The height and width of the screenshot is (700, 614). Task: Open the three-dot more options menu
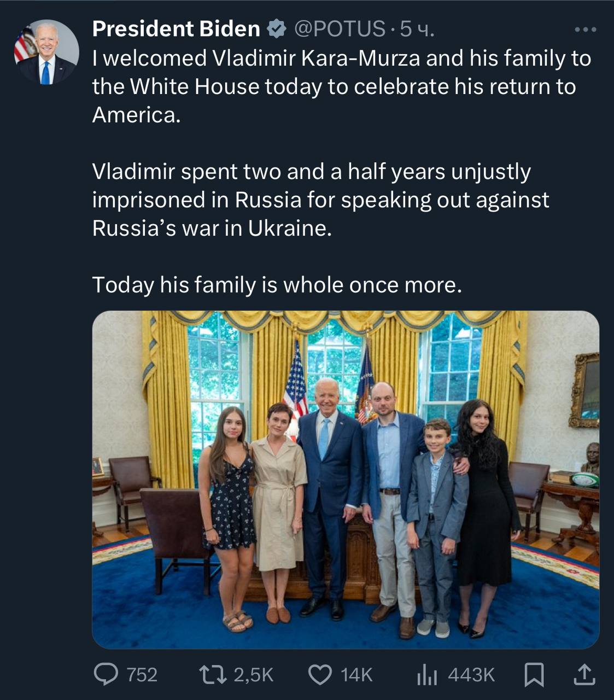pos(586,30)
